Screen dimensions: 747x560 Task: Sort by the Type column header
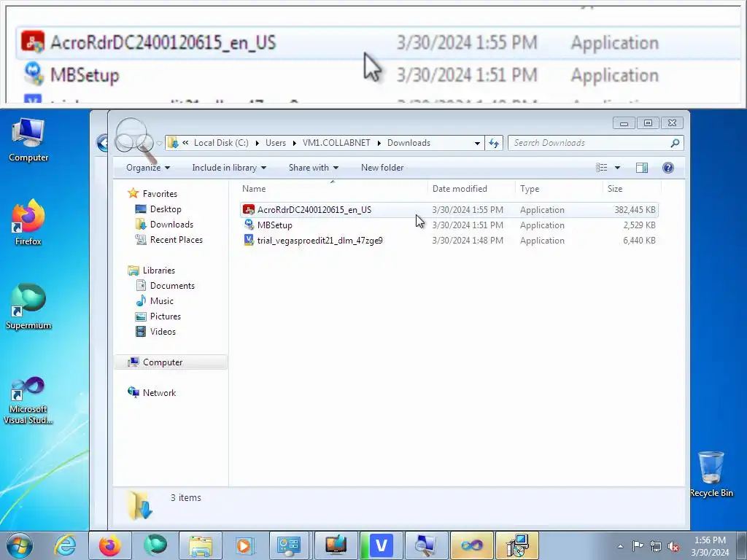(559, 189)
